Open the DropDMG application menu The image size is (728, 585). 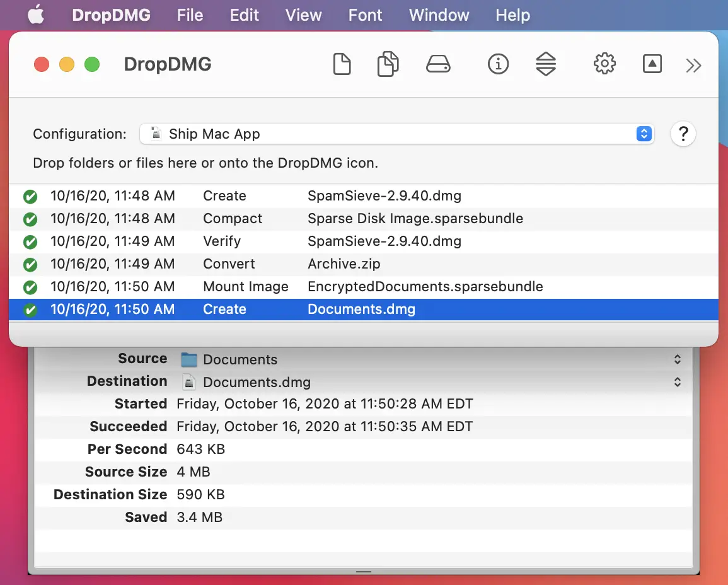coord(111,15)
